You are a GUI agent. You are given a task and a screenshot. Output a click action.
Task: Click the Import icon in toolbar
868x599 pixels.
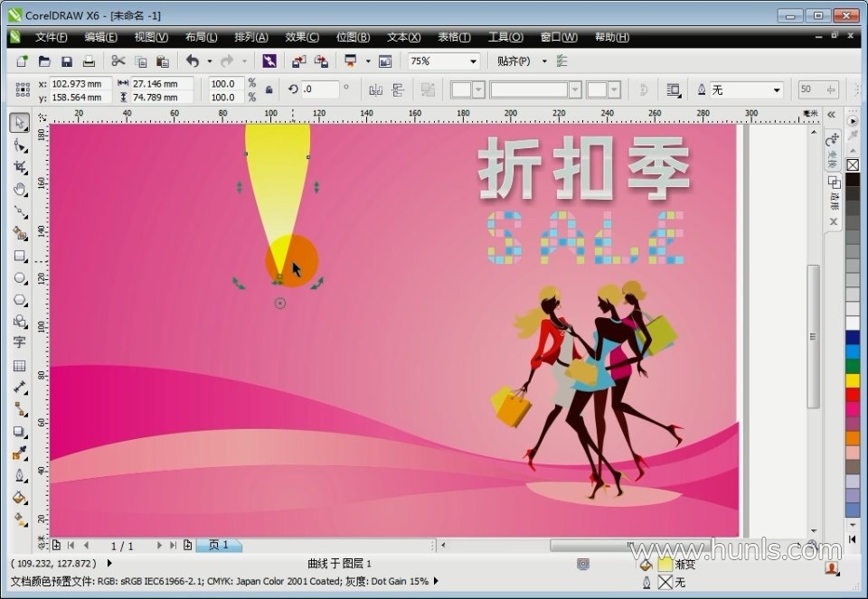click(299, 61)
